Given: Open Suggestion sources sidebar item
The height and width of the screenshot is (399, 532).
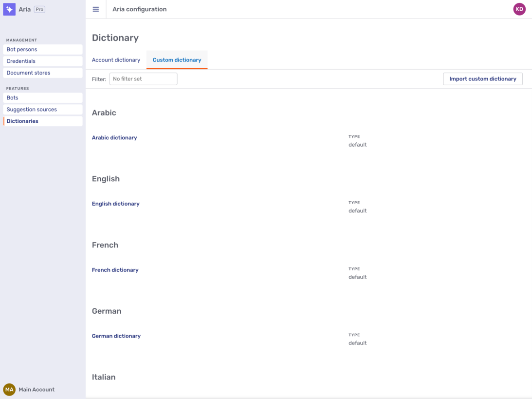Looking at the screenshot, I should coord(43,109).
